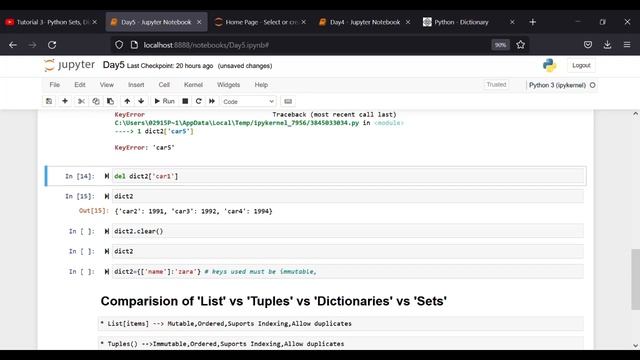Click the Jupyter logo
The image size is (640, 360).
[69, 65]
